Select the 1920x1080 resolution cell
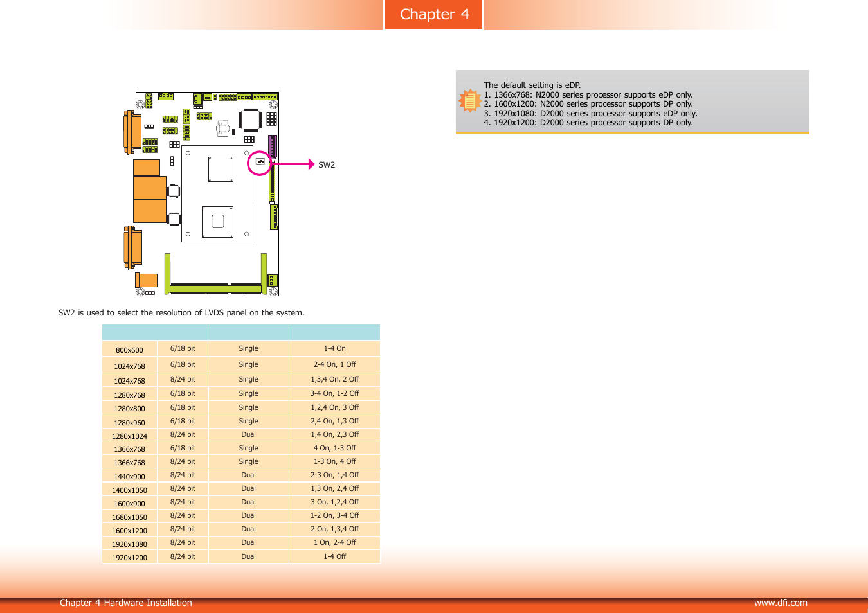 click(x=129, y=544)
